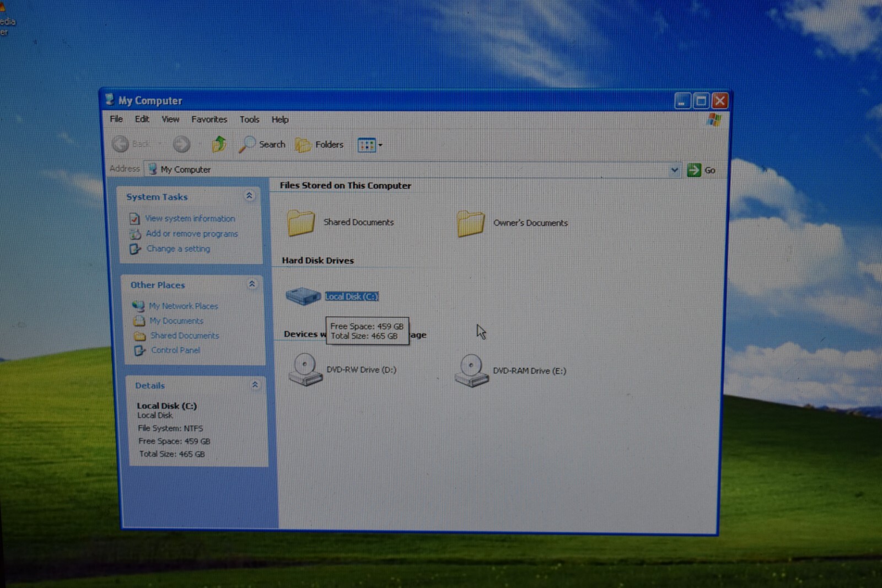The height and width of the screenshot is (588, 882).
Task: Click Add or remove programs link
Action: (x=192, y=234)
